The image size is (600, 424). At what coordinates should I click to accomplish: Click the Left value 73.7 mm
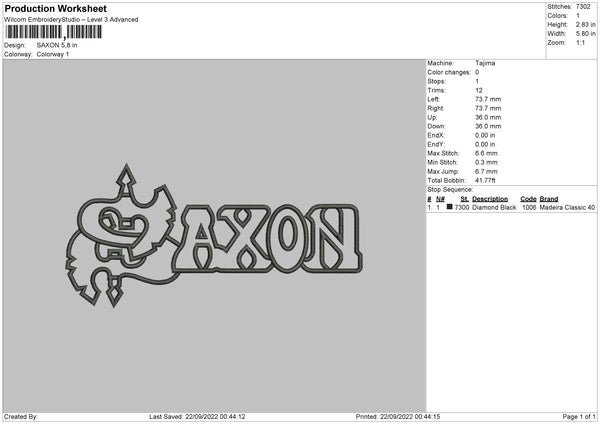[488, 99]
